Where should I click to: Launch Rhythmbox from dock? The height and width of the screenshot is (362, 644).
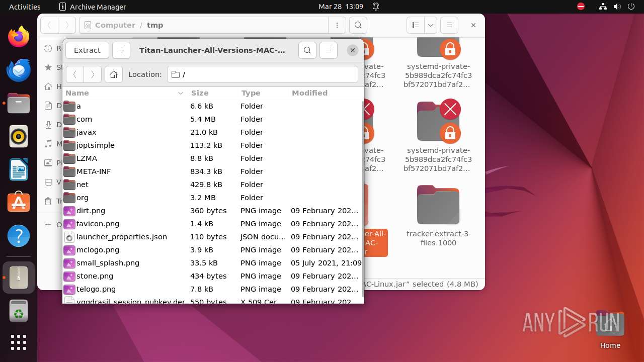(19, 136)
